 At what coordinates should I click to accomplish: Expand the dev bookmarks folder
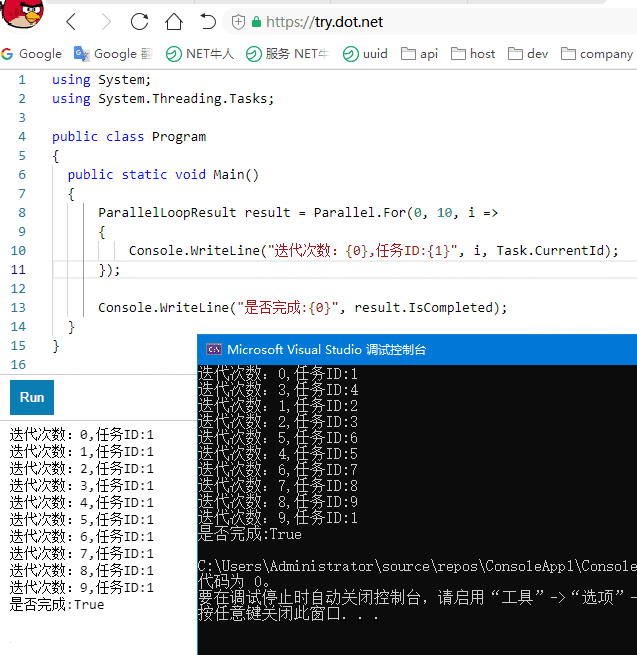point(527,54)
